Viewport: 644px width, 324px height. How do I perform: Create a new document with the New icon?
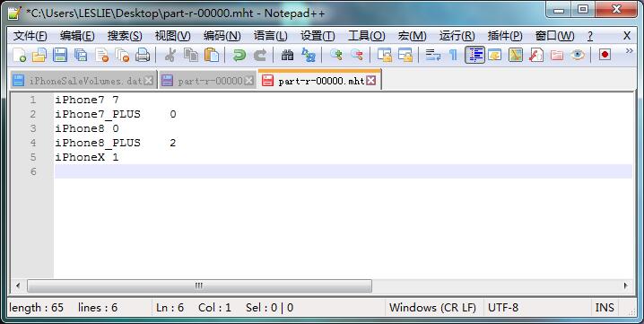(20, 55)
